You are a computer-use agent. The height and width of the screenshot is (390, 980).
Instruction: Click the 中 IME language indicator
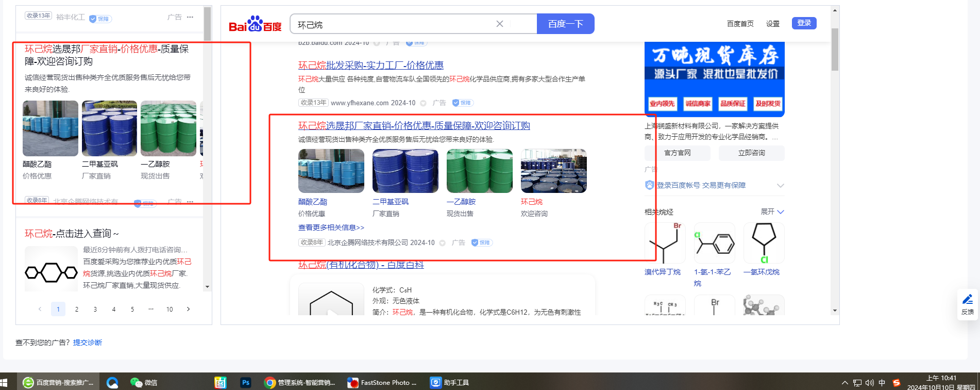pos(882,383)
